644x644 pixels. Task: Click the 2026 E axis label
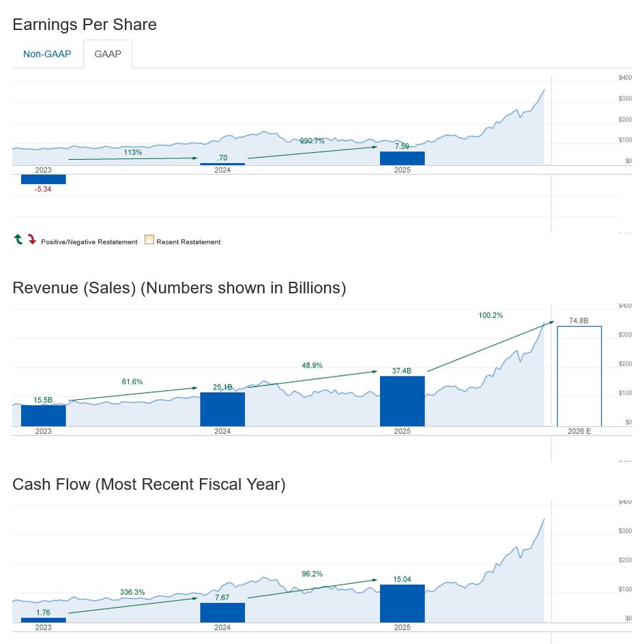click(x=579, y=431)
